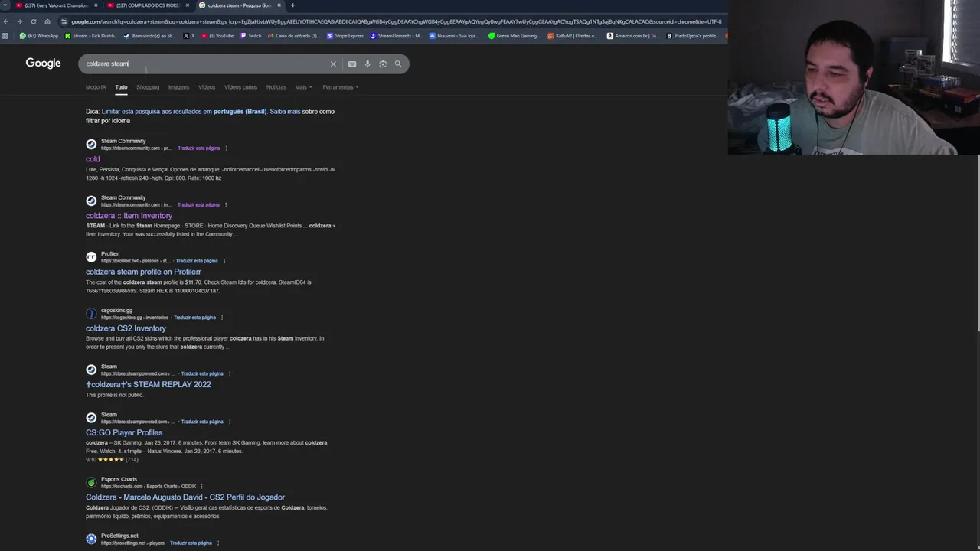The image size is (980, 551).
Task: Open the StreamElements bookmark
Action: coord(397,36)
